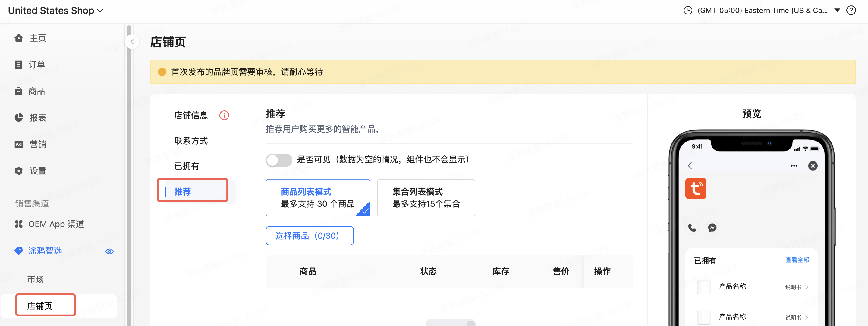Click the three-dot more icon in preview
The width and height of the screenshot is (868, 326).
[x=794, y=166]
